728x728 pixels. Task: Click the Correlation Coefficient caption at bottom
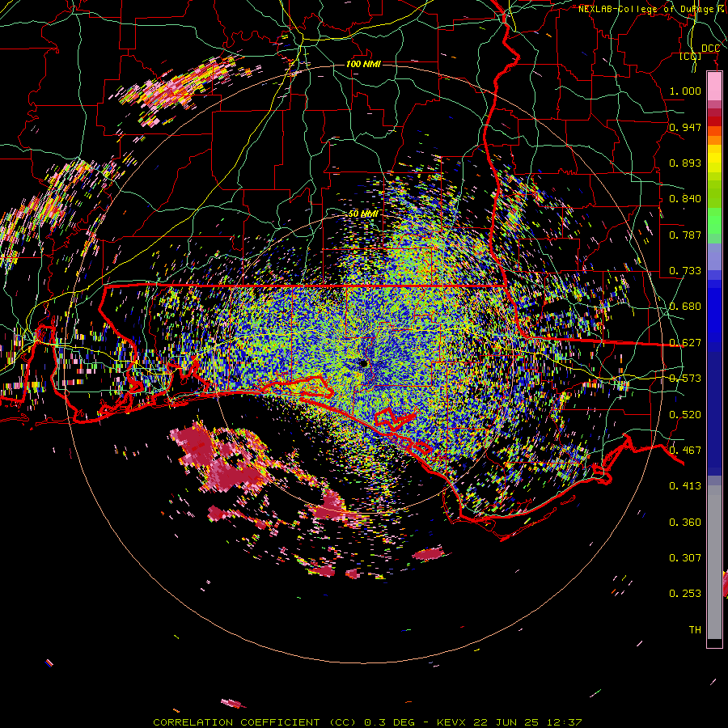[x=367, y=722]
